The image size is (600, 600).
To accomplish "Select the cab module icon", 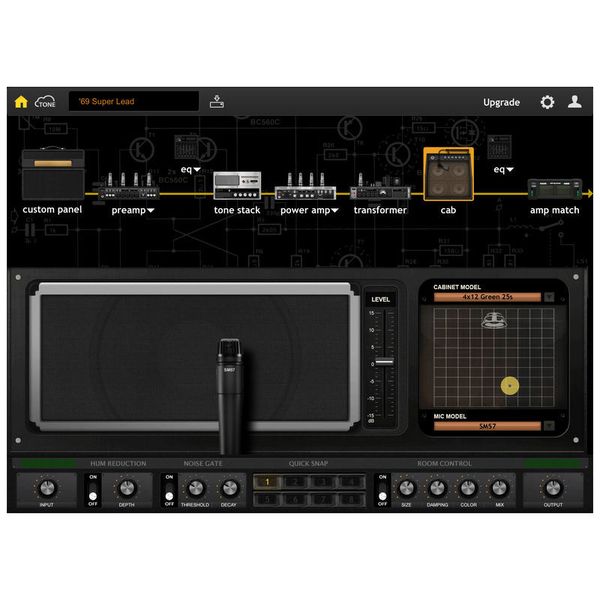I will 448,174.
